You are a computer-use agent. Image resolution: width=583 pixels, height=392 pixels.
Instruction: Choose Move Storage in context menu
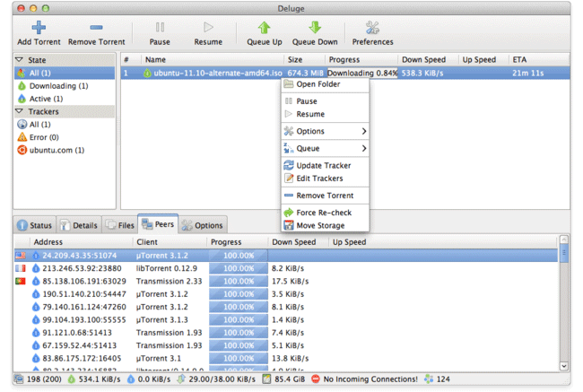[x=326, y=226]
